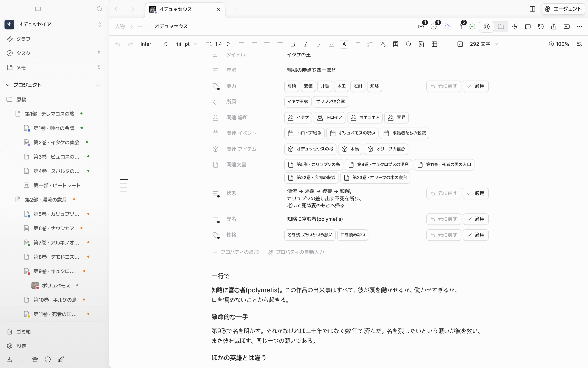Click the purple tag icon
This screenshot has height=368, width=588.
coord(447,27)
